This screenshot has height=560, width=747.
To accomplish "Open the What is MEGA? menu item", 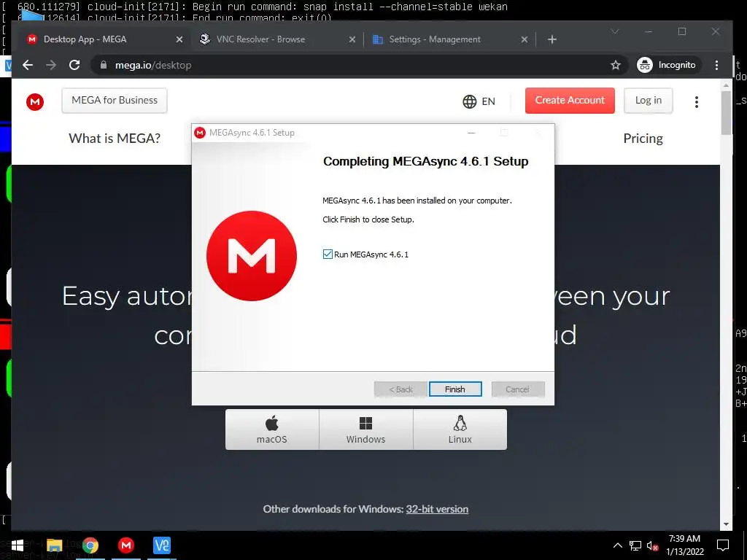I will click(115, 139).
